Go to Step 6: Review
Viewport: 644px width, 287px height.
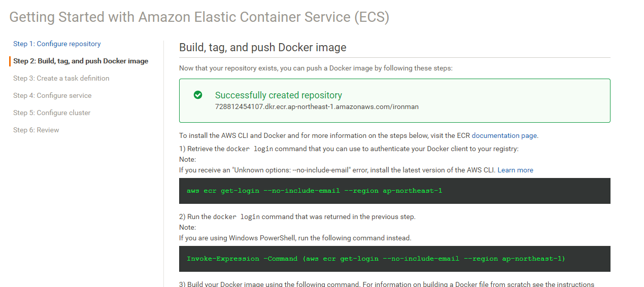pos(36,130)
